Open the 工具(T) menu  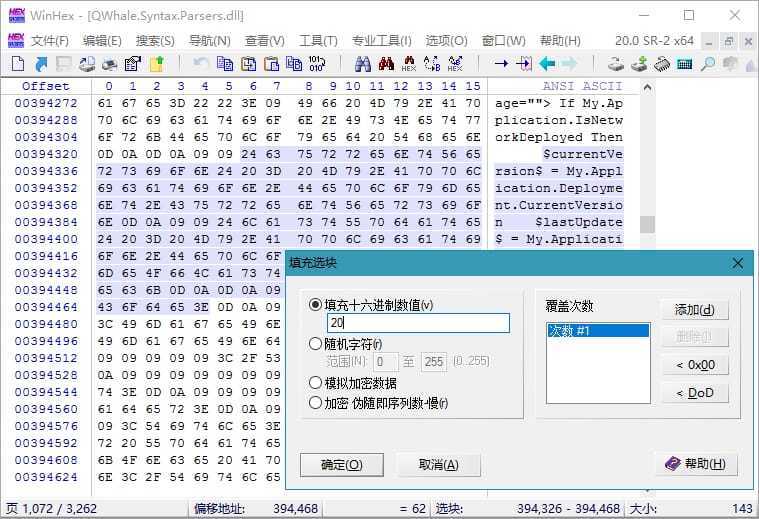coord(318,41)
